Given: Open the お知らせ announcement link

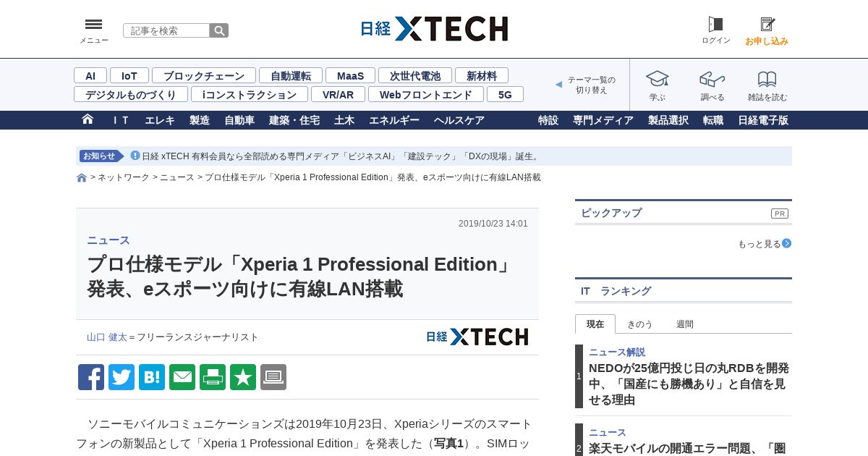Looking at the screenshot, I should coord(341,156).
